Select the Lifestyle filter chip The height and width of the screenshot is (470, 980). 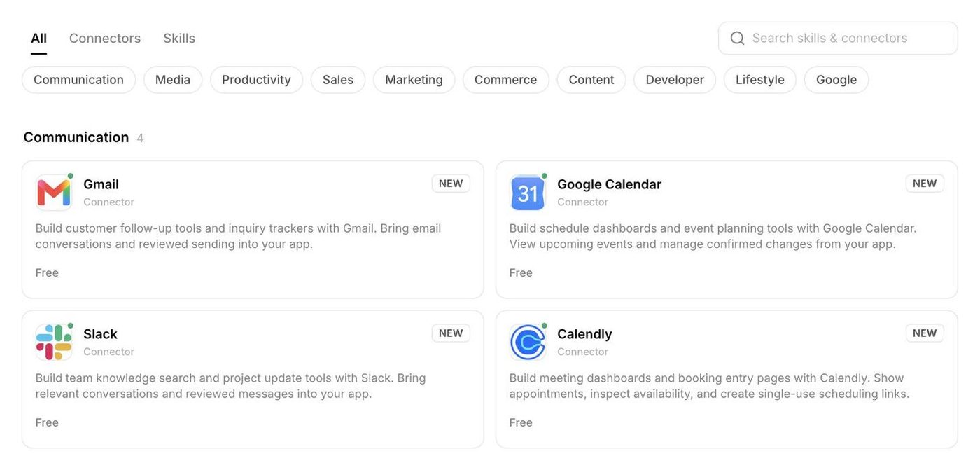[x=760, y=80]
